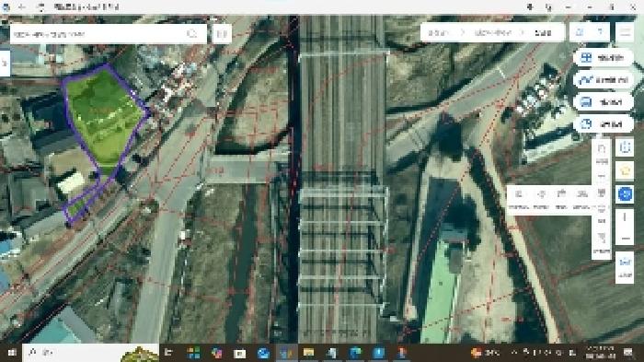Screen dimensions: 644x362
Task: Click the magnifier icon in the search box
Action: (x=191, y=34)
